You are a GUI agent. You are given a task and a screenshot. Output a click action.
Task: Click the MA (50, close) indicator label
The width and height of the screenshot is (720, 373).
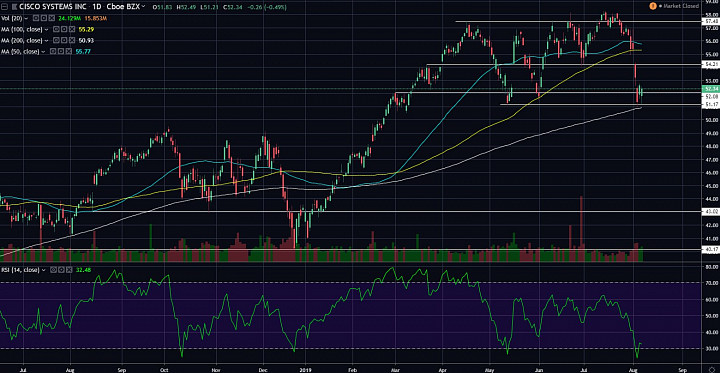tap(20, 51)
